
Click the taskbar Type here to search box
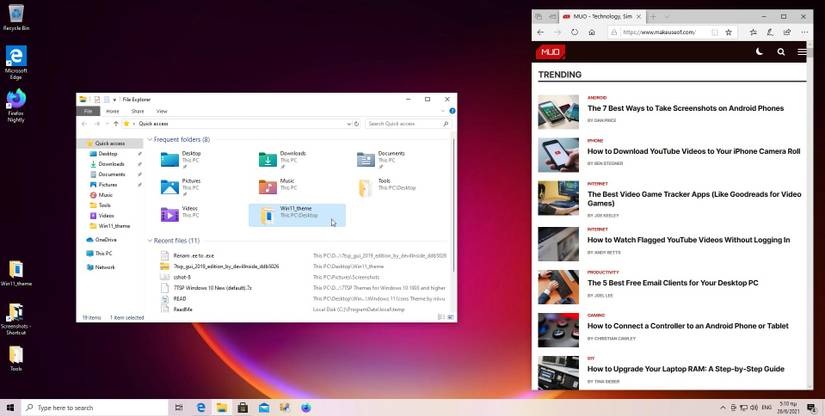click(x=95, y=408)
